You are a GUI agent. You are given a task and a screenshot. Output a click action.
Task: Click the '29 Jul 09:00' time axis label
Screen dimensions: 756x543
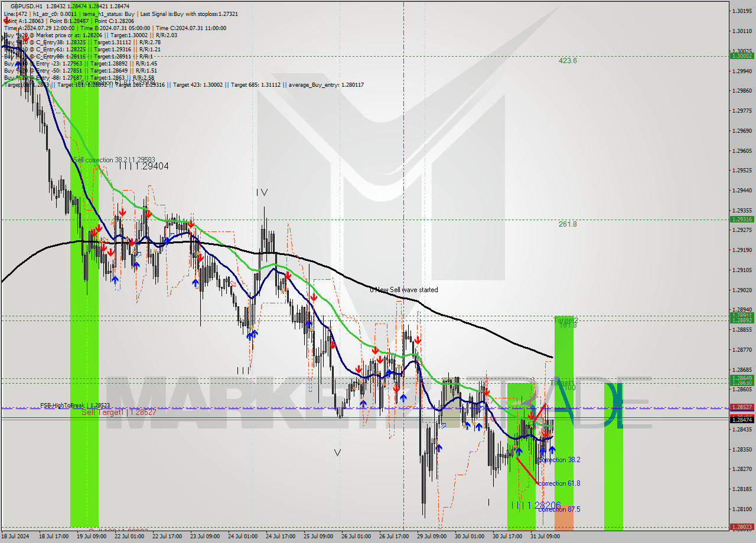tap(432, 537)
